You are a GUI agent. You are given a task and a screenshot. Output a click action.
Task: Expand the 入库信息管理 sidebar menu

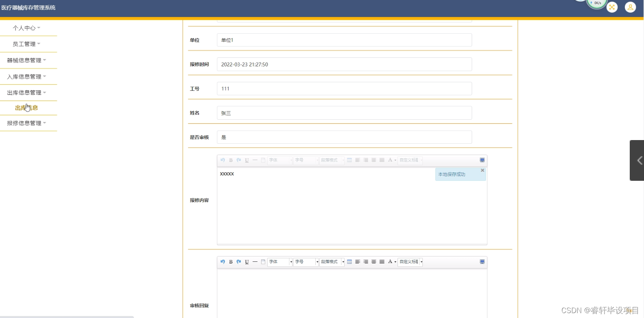tap(26, 77)
